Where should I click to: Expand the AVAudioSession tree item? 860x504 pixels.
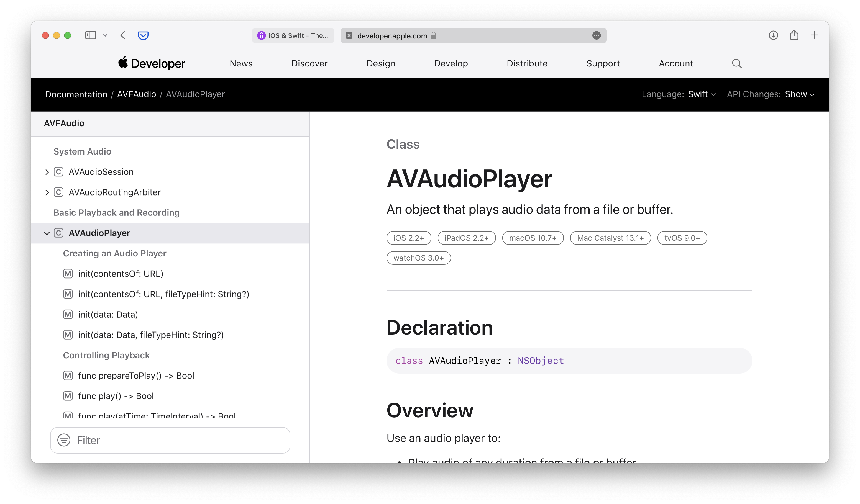pyautogui.click(x=47, y=172)
